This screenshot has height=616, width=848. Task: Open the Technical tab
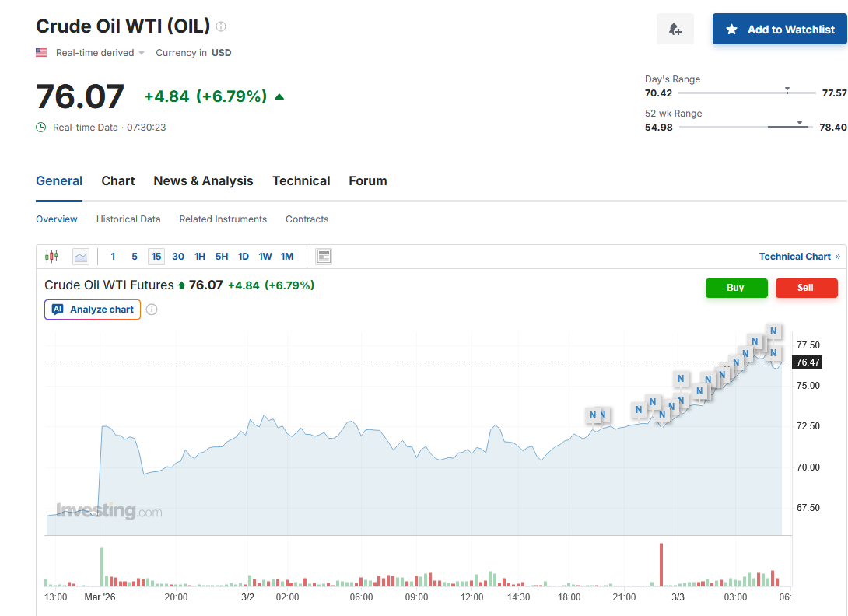(301, 180)
